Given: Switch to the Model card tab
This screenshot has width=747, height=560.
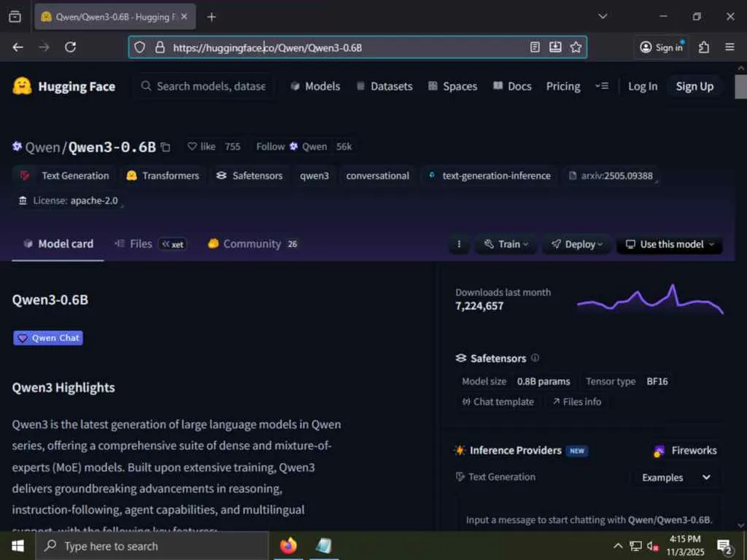Looking at the screenshot, I should click(58, 244).
